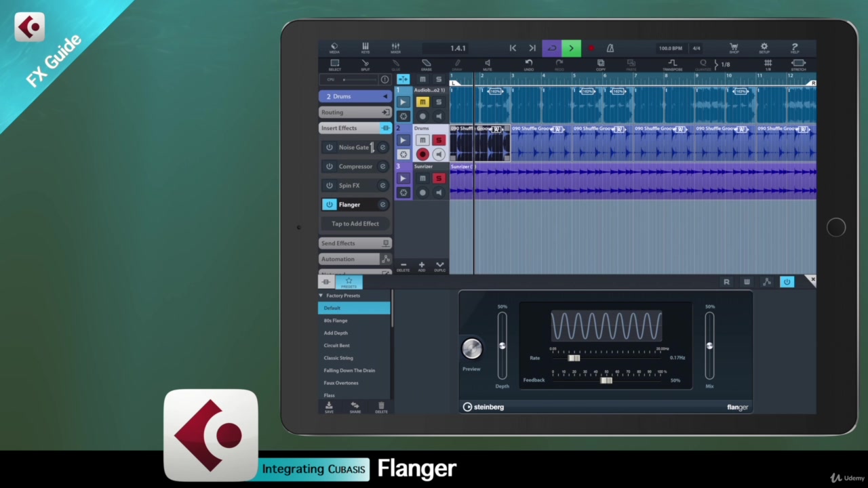Duplicate the selected track
The image size is (868, 488).
click(x=439, y=266)
